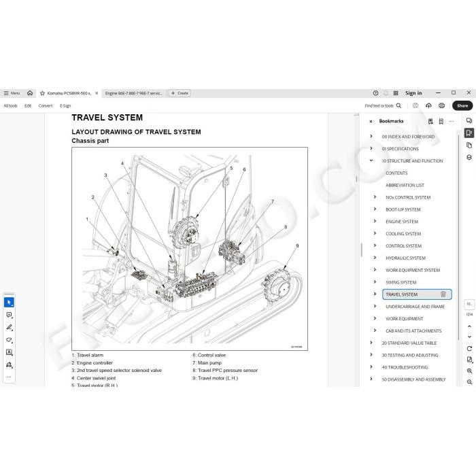Select the highlighter pen tool
476x476 pixels.
pyautogui.click(x=9, y=327)
